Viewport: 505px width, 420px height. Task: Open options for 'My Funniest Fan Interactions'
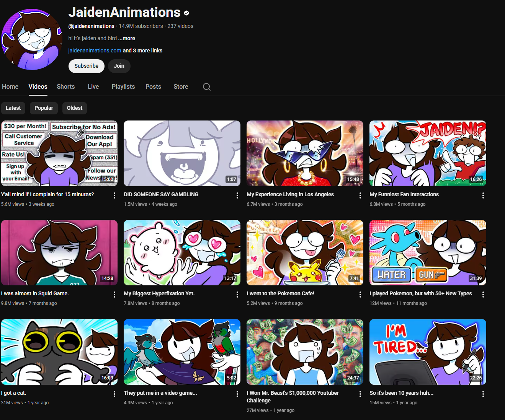tap(483, 195)
